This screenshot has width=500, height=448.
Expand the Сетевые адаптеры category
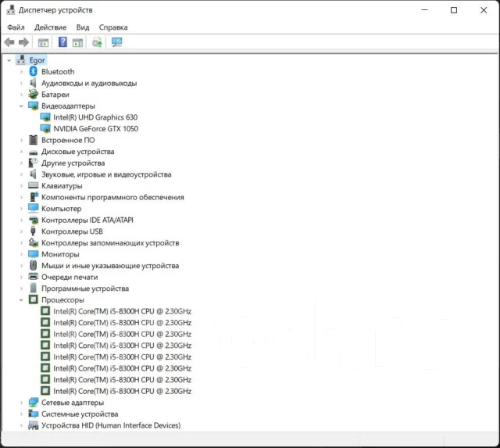coord(21,403)
